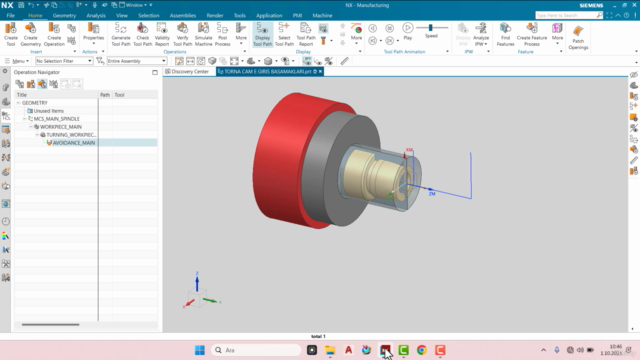Launch Simulate Machine
The width and height of the screenshot is (640, 360).
coord(203,34)
